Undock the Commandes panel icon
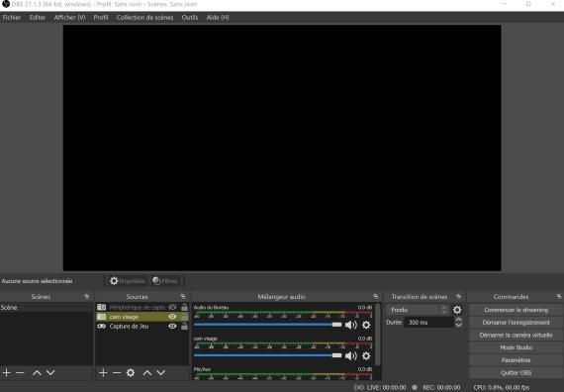564x392 pixels. coord(559,297)
